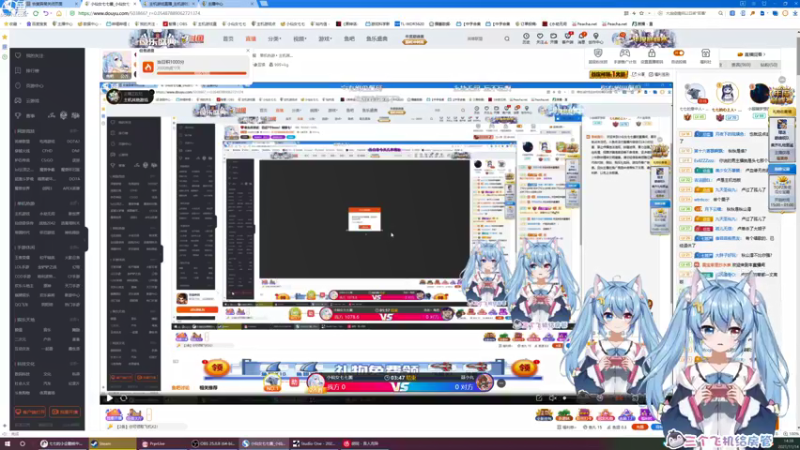Click the streamer avatar thumbnail beside task popup

click(x=117, y=65)
